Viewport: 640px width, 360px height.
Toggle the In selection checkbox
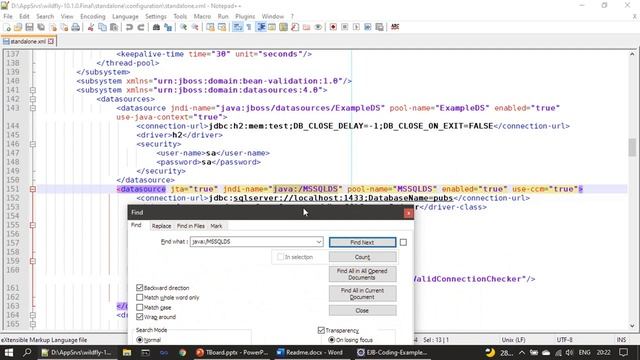point(280,257)
